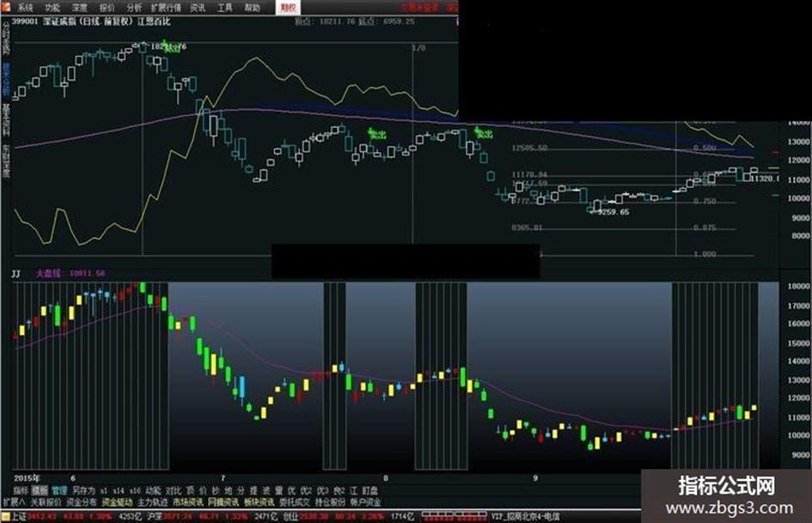Switch to the 关联报价 tab
The image size is (812, 523).
pos(46,502)
